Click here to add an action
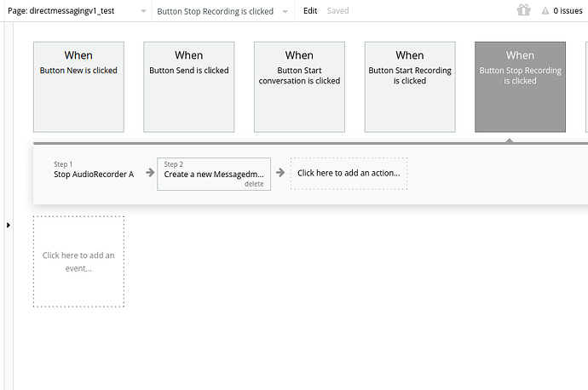 349,174
